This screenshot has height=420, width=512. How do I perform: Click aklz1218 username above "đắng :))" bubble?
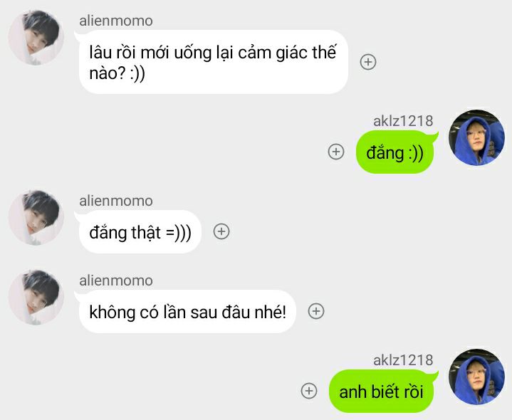coord(403,121)
